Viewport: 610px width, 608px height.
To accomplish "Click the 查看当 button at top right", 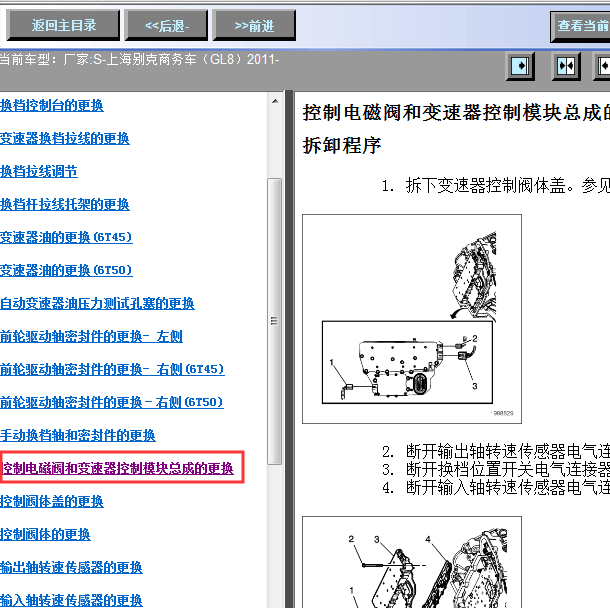I will (580, 26).
